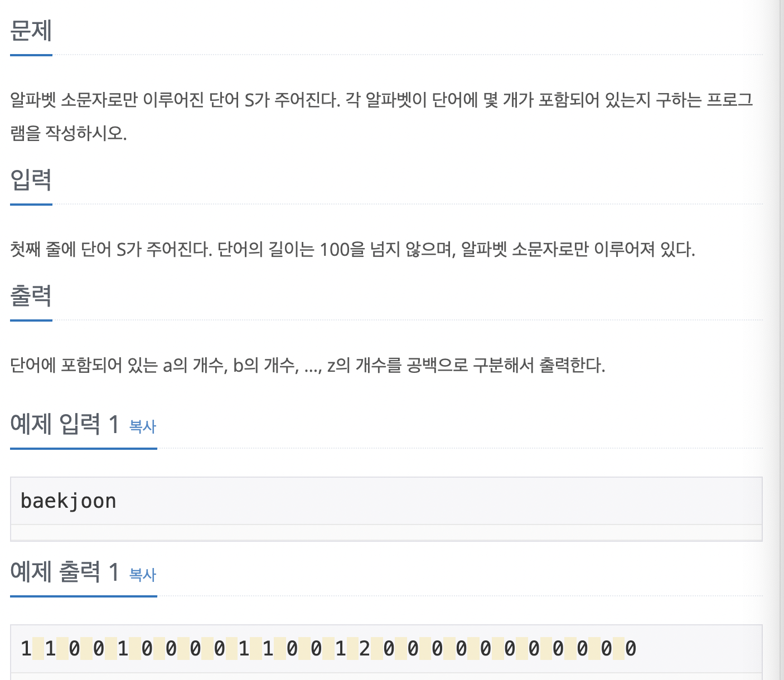Click the 출력 section heading
The image size is (784, 680).
coord(31,295)
